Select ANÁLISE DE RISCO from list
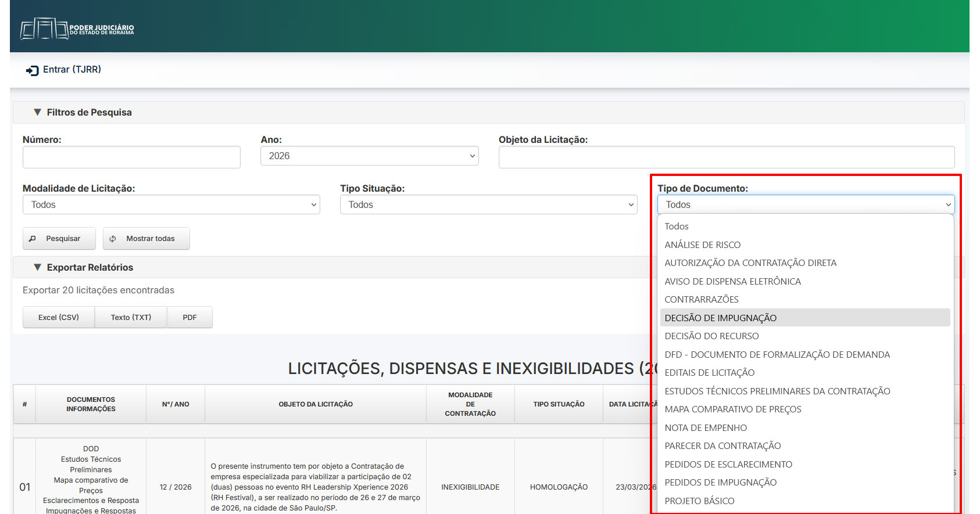Image resolution: width=980 pixels, height=514 pixels. coord(702,245)
